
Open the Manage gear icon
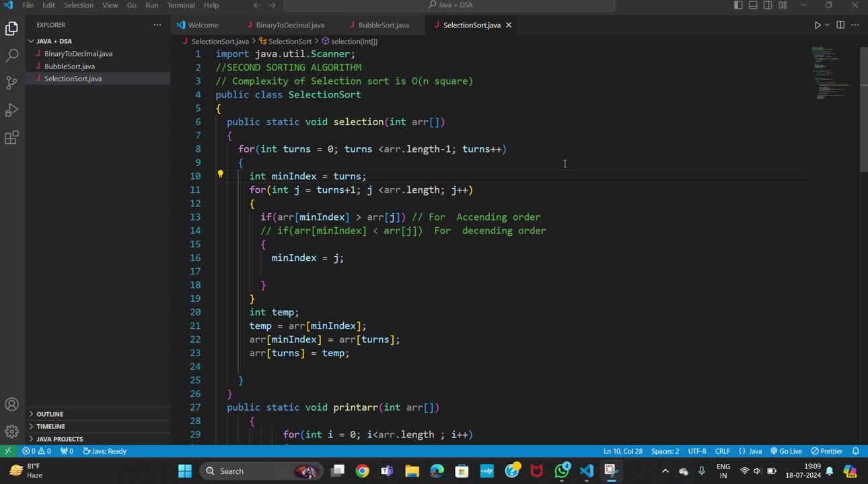pos(11,431)
